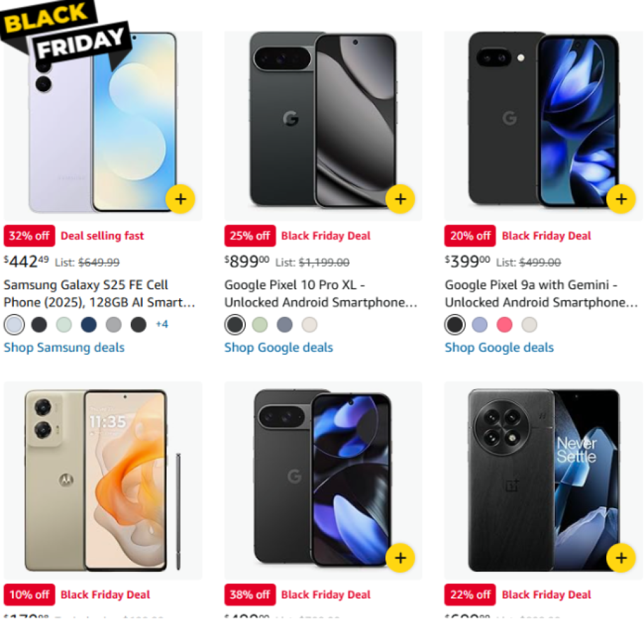Add Google Pixel 10 Pro XL via plus icon
This screenshot has width=644, height=644.
point(401,199)
